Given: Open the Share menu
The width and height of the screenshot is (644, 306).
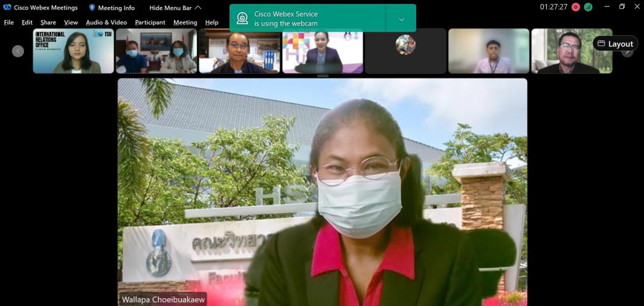Looking at the screenshot, I should click(x=48, y=23).
